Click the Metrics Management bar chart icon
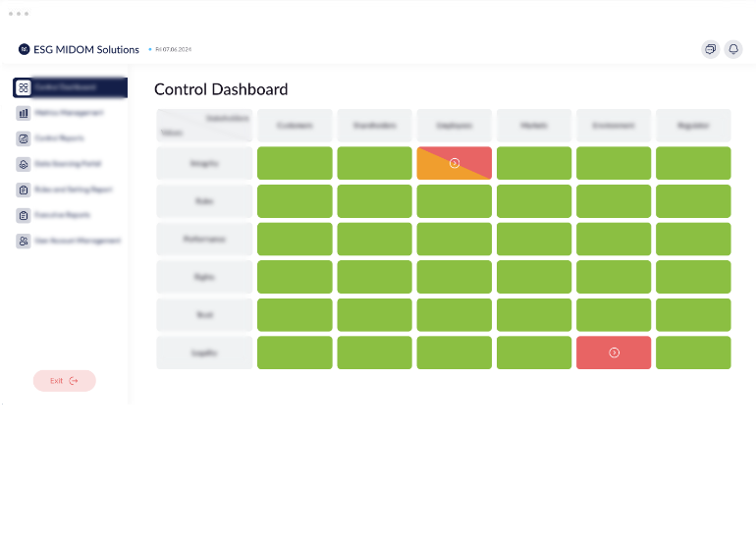 tap(24, 113)
